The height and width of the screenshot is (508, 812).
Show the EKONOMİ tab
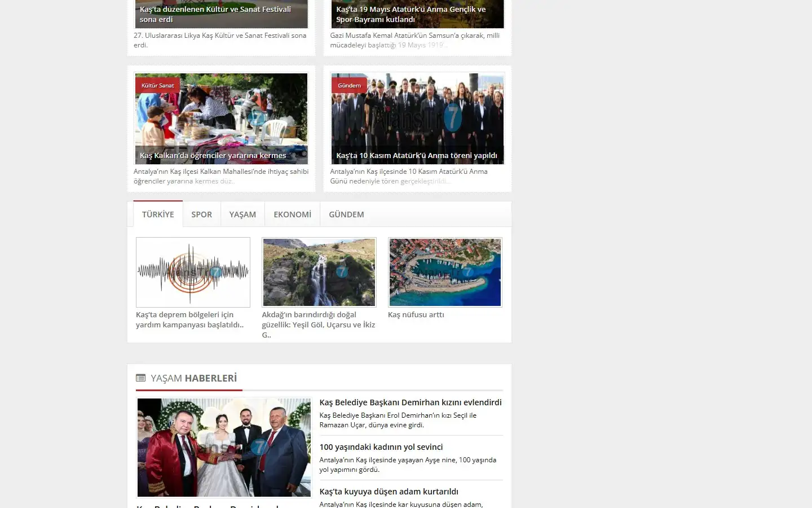[292, 214]
